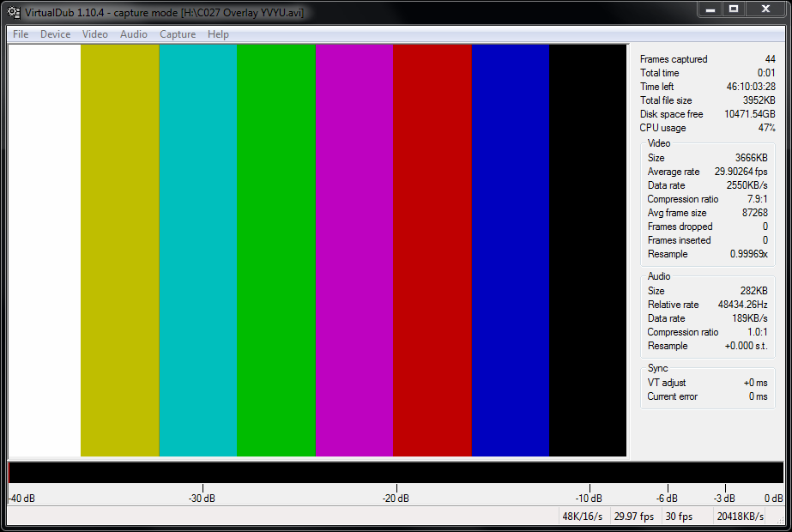Click the -3 dB meter label
The height and width of the screenshot is (532, 792).
click(724, 499)
